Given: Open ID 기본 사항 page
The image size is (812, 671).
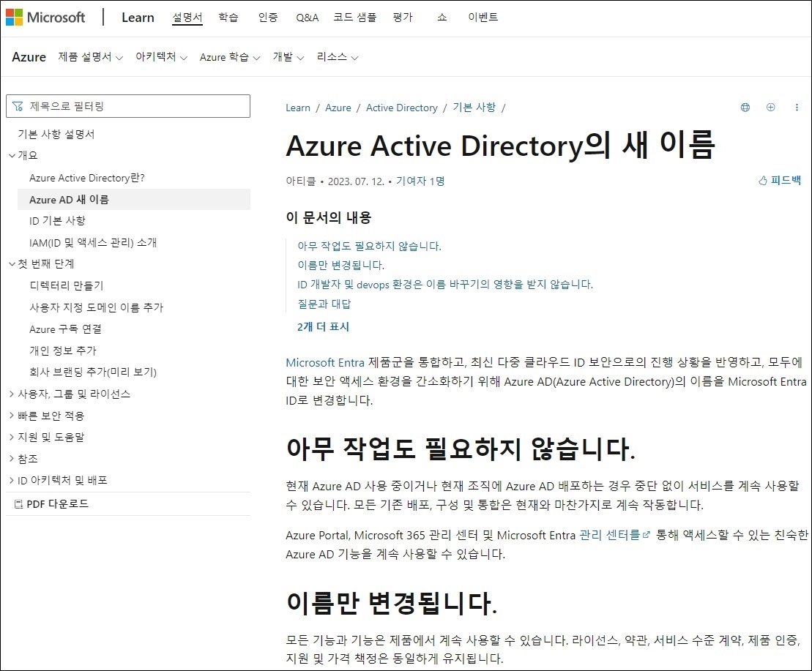Looking at the screenshot, I should tap(57, 221).
